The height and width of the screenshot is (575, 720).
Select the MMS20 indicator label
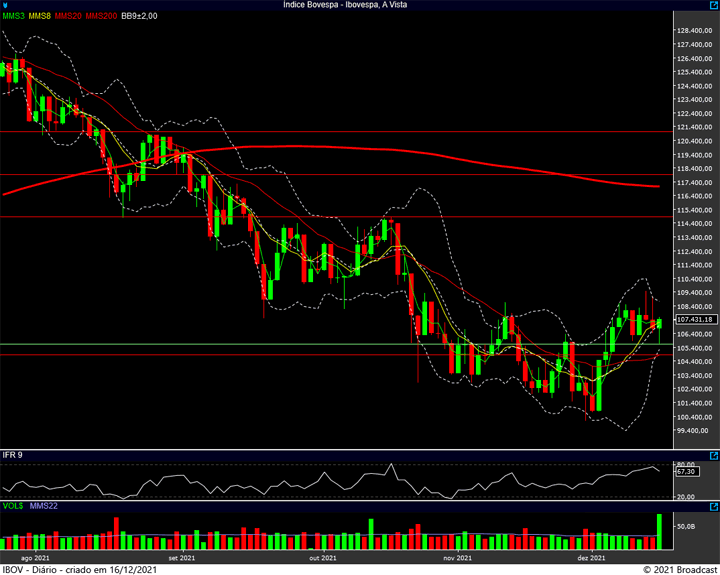[68, 16]
